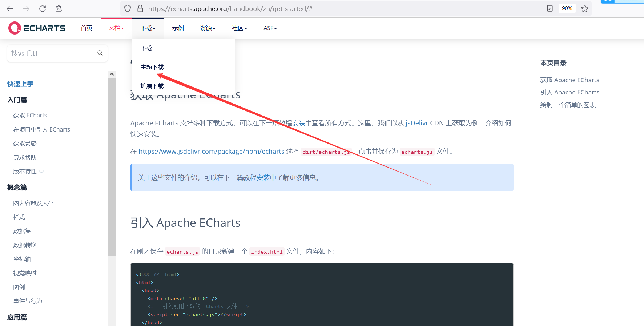The height and width of the screenshot is (326, 644).
Task: Open 事件与行为 in the sidebar
Action: tap(28, 301)
